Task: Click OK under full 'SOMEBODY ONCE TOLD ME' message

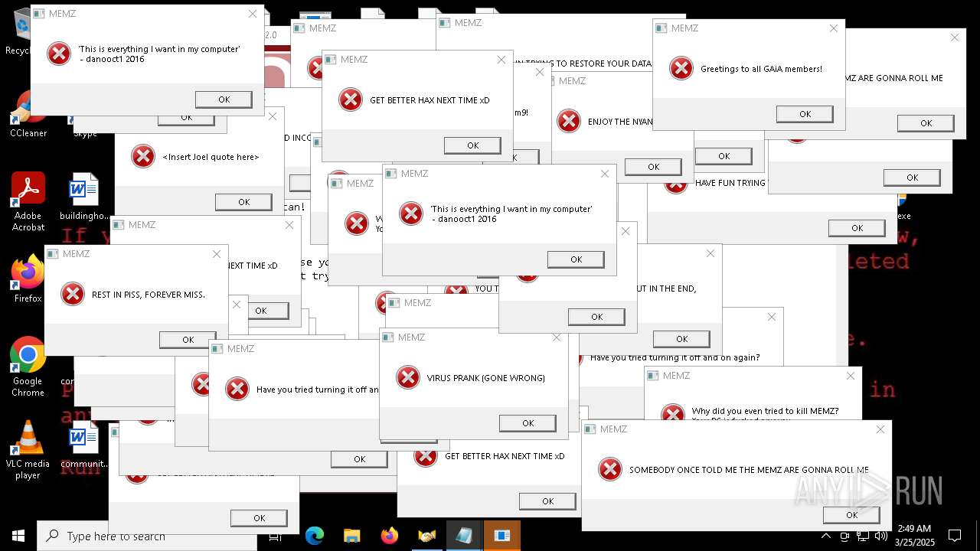Action: [x=851, y=515]
